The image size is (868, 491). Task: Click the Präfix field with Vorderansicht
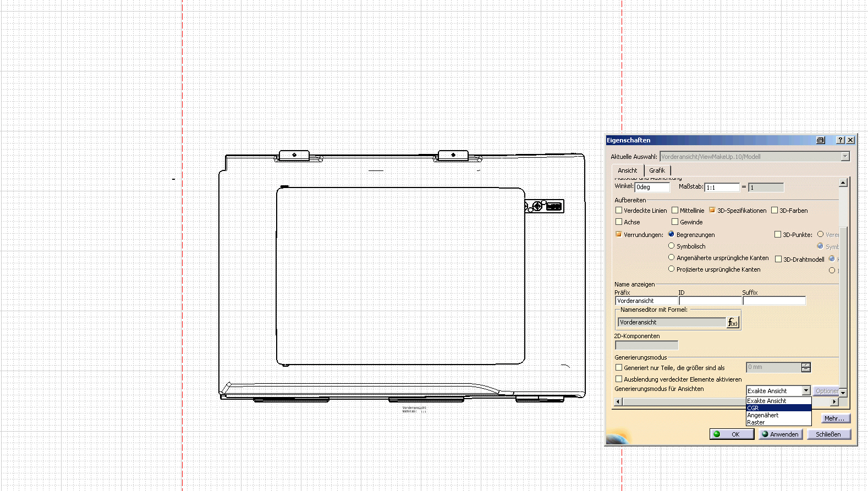click(647, 301)
